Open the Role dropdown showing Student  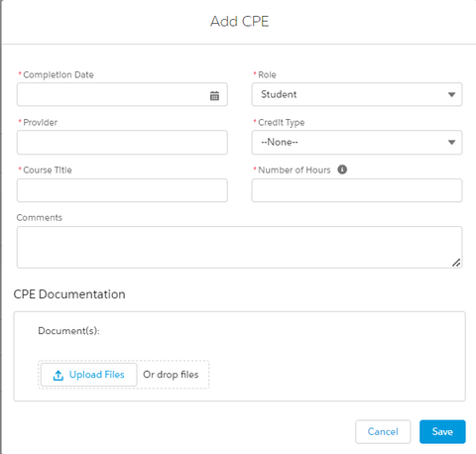point(357,94)
